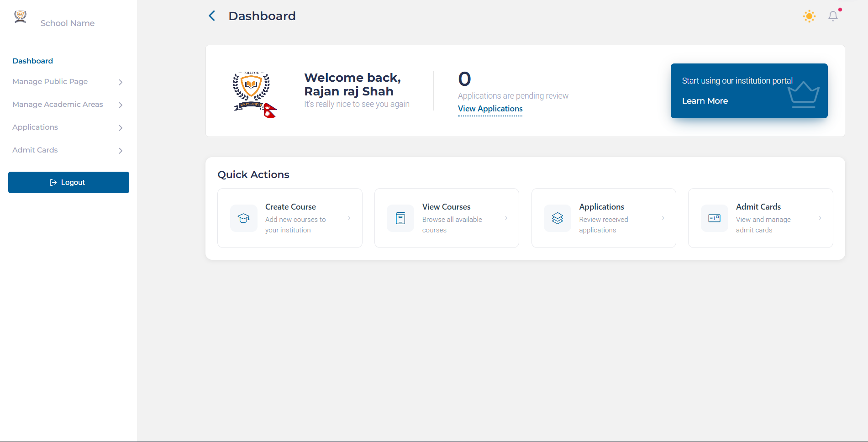The height and width of the screenshot is (442, 868).
Task: Select Dashboard in the sidebar menu
Action: pos(33,61)
